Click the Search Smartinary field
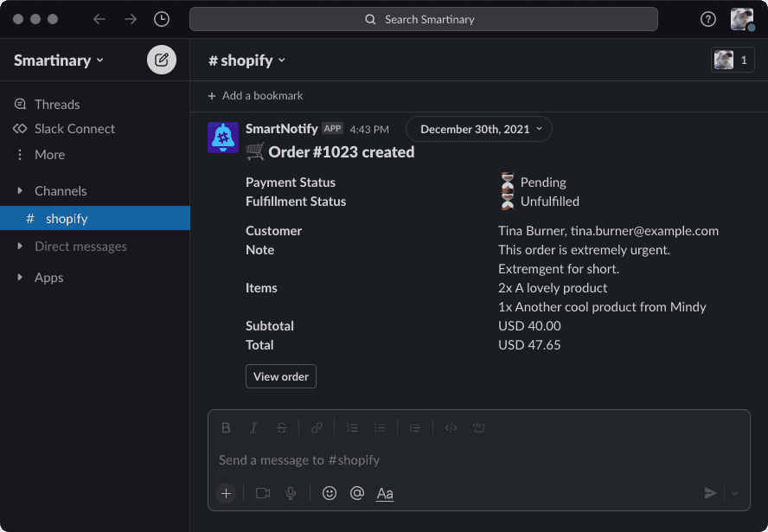Image resolution: width=768 pixels, height=532 pixels. pos(423,19)
